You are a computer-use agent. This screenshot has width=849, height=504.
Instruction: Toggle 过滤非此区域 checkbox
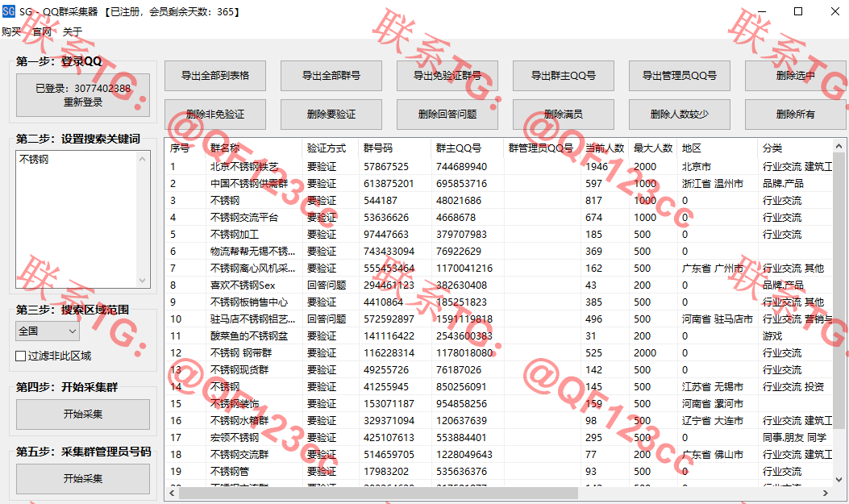[x=21, y=356]
